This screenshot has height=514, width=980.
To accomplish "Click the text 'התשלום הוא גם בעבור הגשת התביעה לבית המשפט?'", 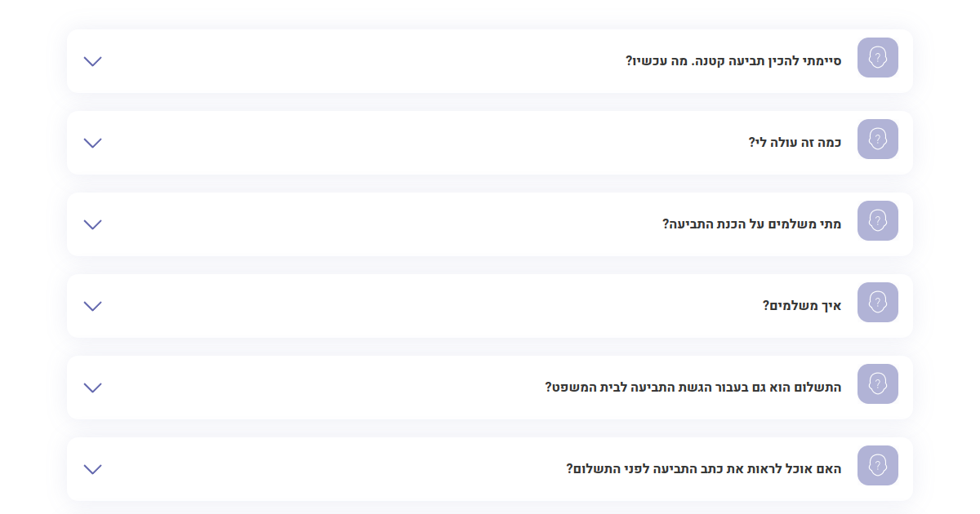I will (693, 388).
